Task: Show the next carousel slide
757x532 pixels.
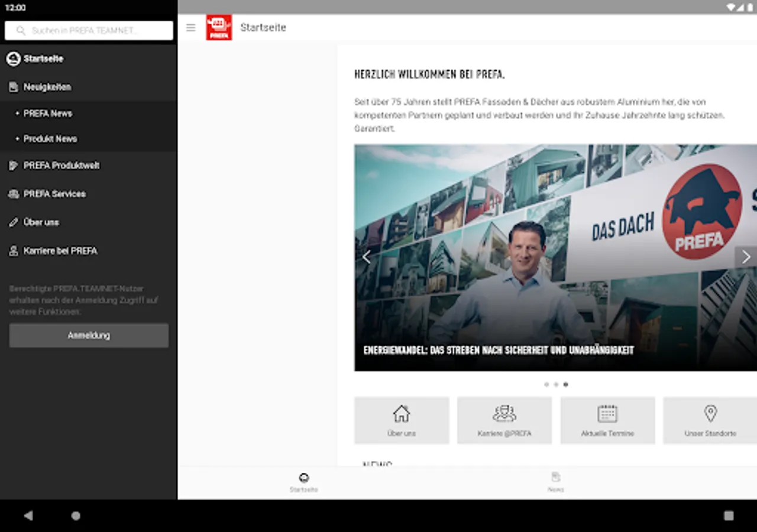Action: pos(746,257)
